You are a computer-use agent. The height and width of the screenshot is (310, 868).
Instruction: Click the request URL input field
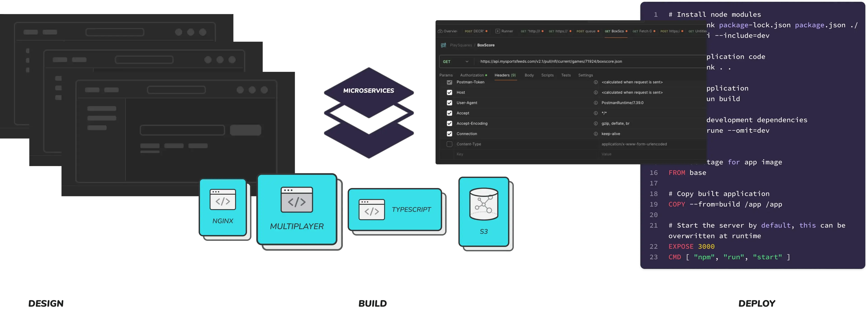pos(590,62)
